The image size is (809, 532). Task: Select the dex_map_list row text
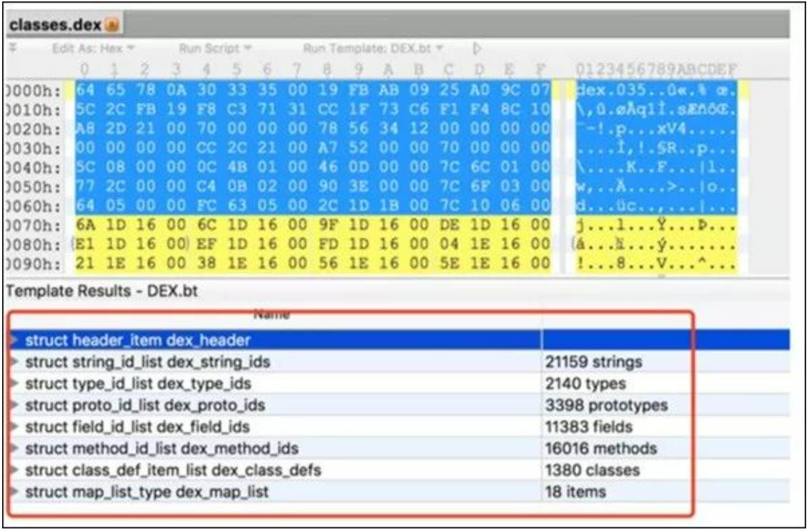click(x=147, y=492)
